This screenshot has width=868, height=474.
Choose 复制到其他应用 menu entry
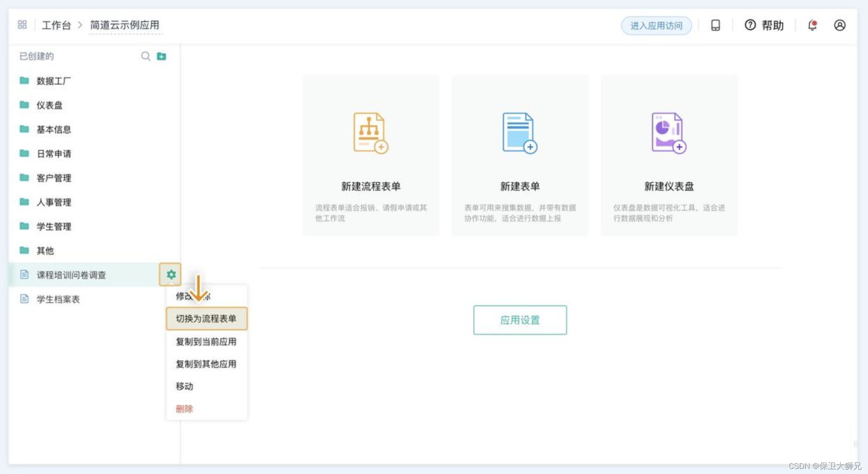coord(206,364)
